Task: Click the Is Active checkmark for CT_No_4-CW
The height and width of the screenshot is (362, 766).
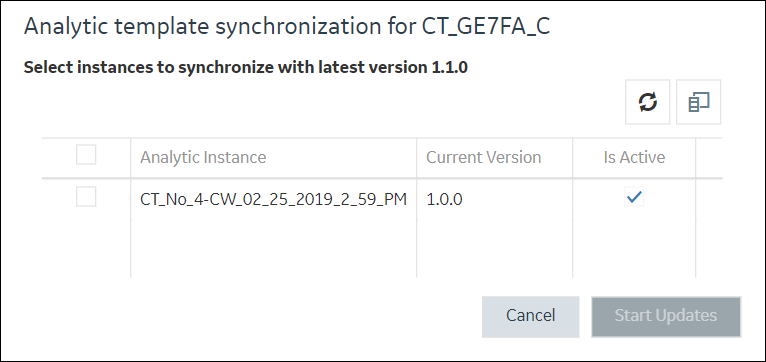Action: coord(634,197)
